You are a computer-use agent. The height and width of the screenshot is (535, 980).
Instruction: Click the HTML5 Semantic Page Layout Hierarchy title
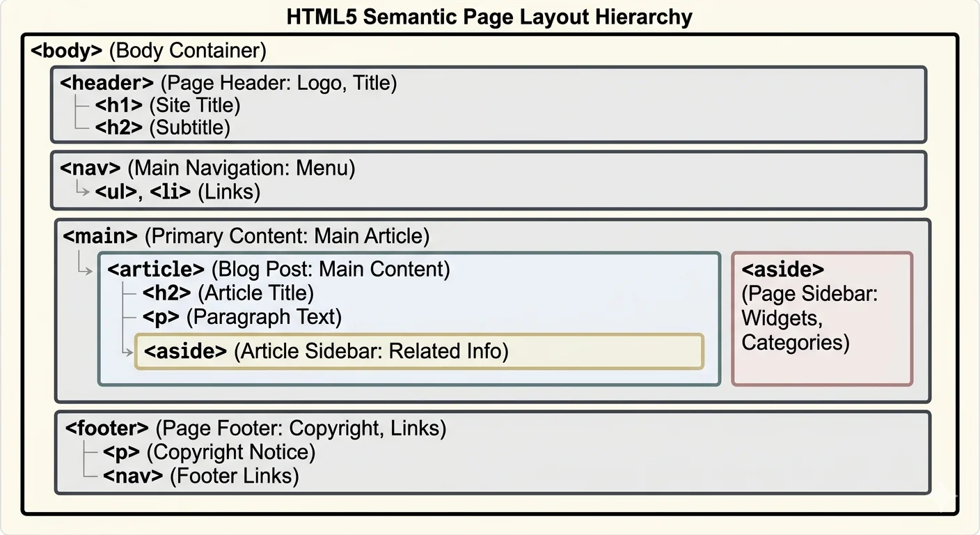[489, 17]
